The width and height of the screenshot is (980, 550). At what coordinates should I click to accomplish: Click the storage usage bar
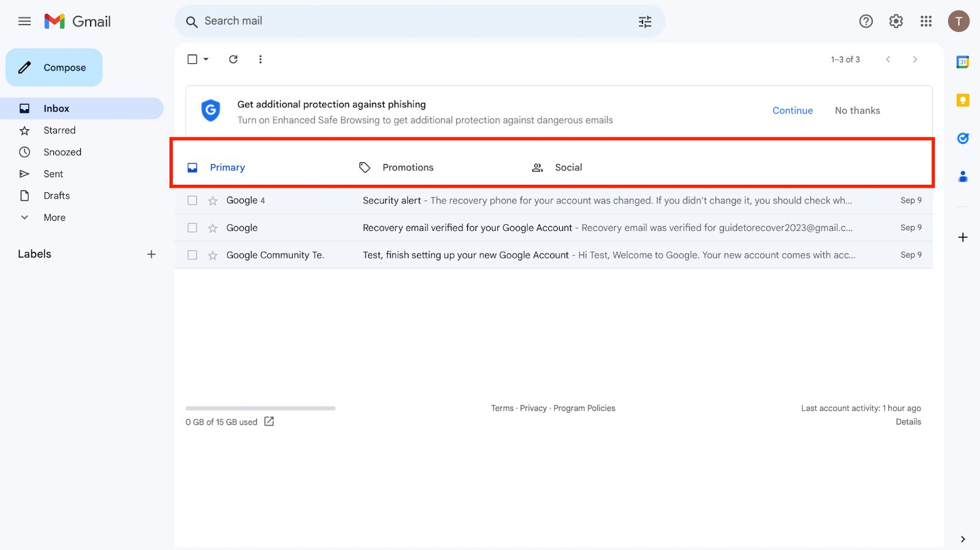(260, 408)
